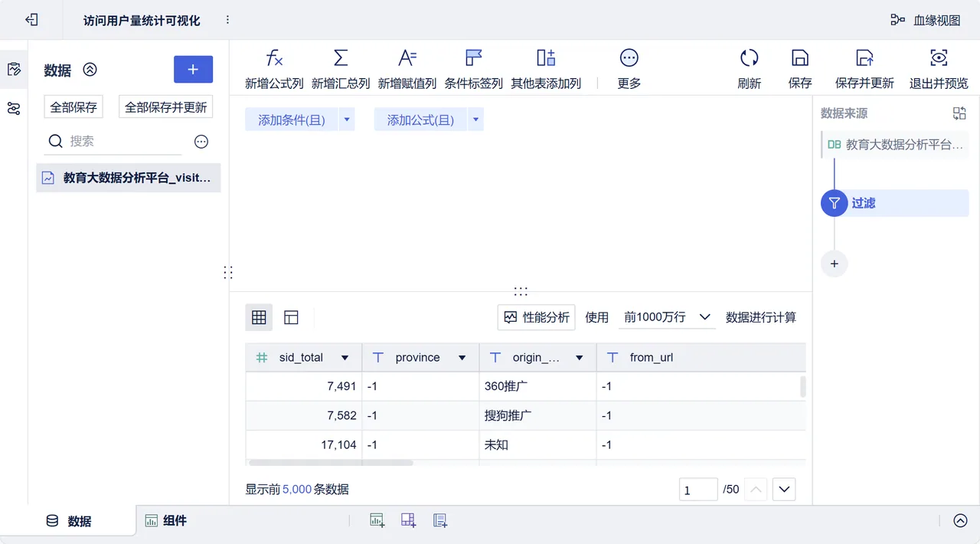The image size is (980, 544).
Task: Open the 前1000万行 dropdown
Action: (x=667, y=317)
